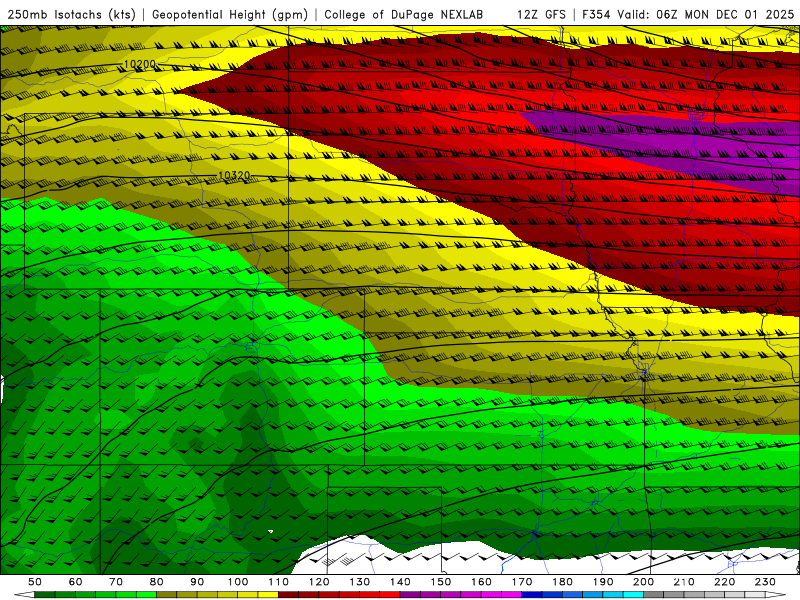Click the 210 value on the color scale
The image size is (800, 600).
[x=684, y=582]
